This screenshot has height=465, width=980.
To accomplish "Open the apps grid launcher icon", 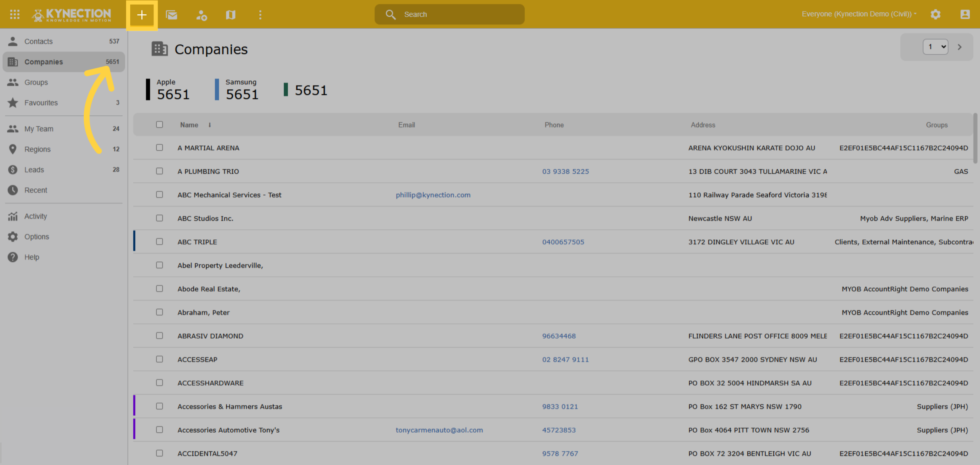I will pos(15,15).
